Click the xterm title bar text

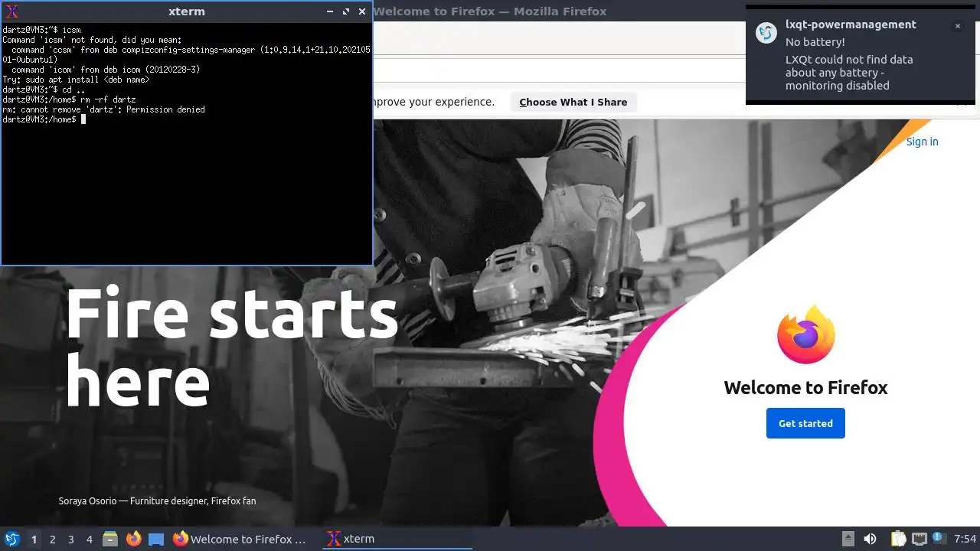[187, 11]
